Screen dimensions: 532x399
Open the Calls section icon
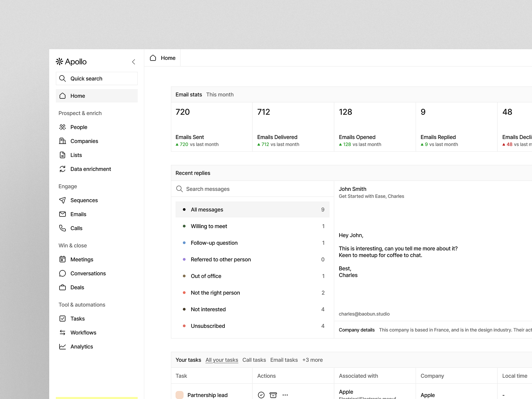pyautogui.click(x=63, y=228)
